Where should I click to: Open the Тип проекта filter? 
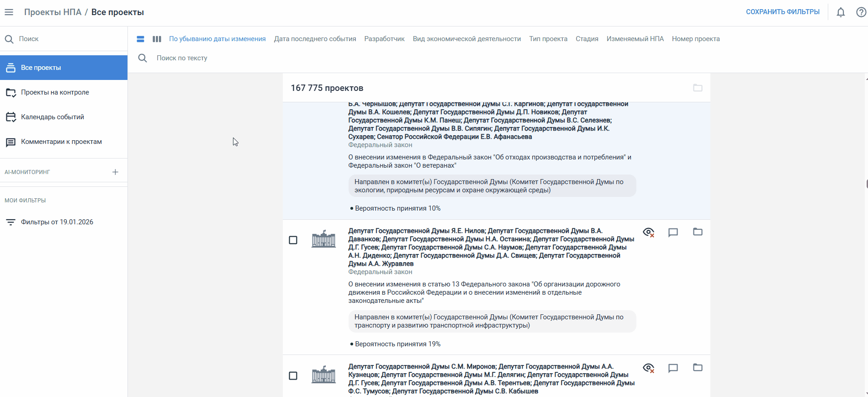[548, 39]
